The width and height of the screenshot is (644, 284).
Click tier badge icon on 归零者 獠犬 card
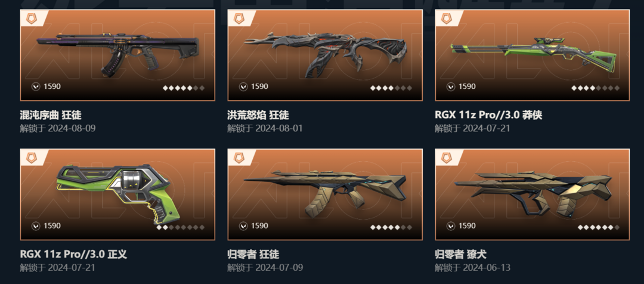pyautogui.click(x=446, y=158)
